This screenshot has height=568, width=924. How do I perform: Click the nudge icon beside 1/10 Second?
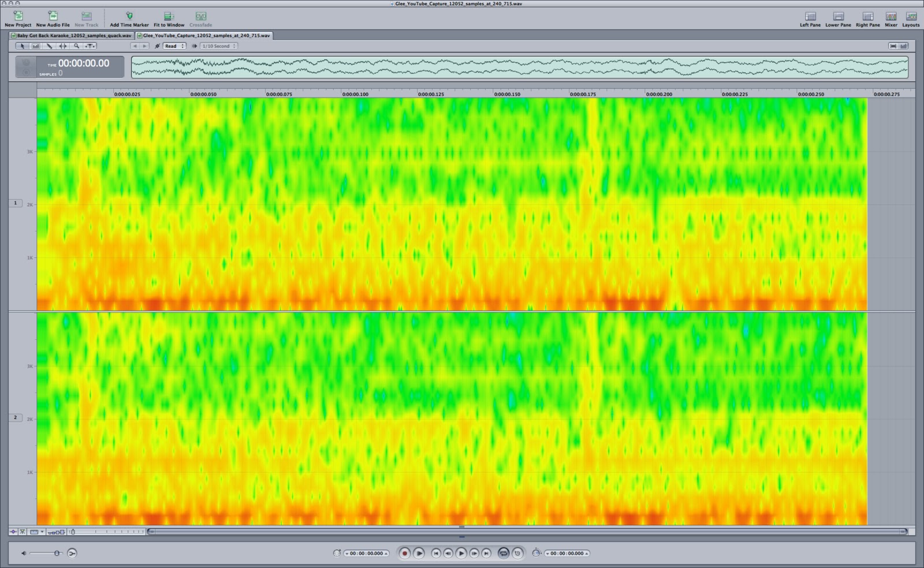pyautogui.click(x=194, y=46)
